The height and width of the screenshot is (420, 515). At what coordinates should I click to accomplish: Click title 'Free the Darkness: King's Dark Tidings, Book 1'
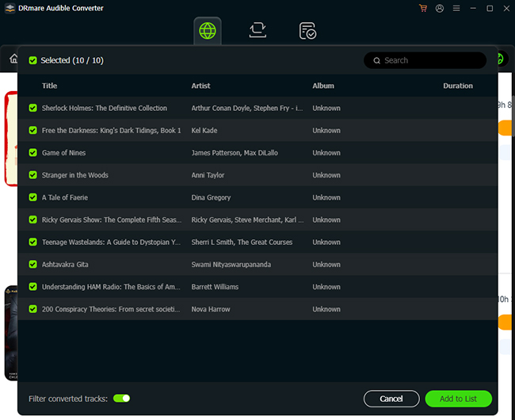coord(112,131)
